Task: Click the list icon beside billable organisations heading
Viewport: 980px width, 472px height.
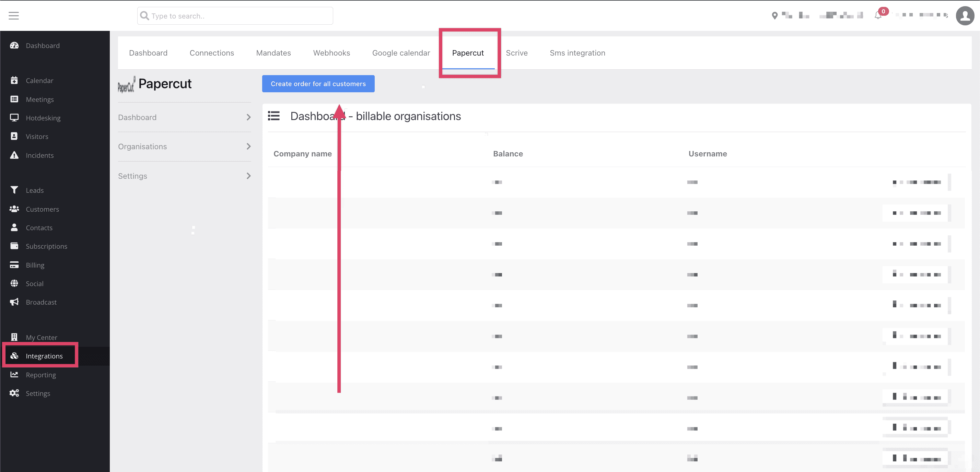Action: 273,116
